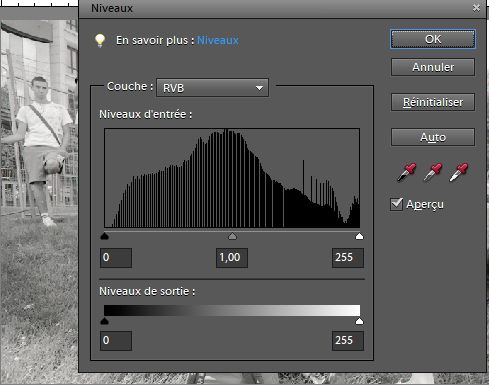The image size is (489, 385).
Task: Close the Niveaux dialog with the X
Action: (476, 8)
